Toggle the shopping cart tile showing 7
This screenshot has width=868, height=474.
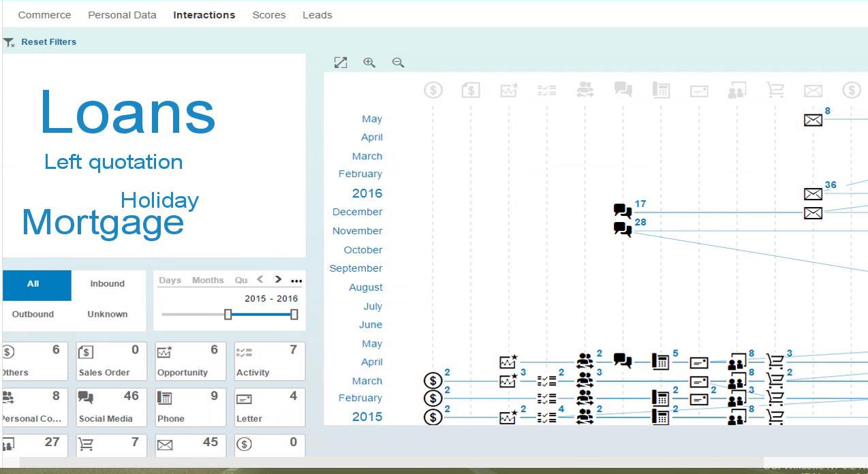pos(112,445)
